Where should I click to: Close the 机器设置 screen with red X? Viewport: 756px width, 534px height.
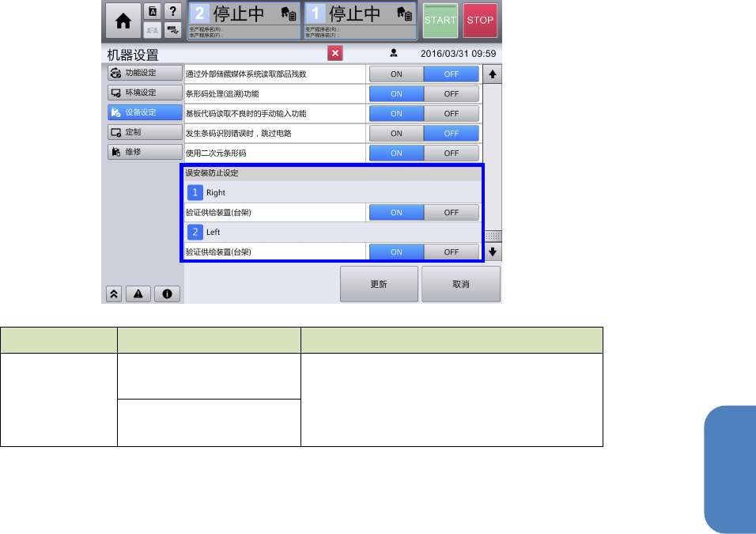(335, 53)
